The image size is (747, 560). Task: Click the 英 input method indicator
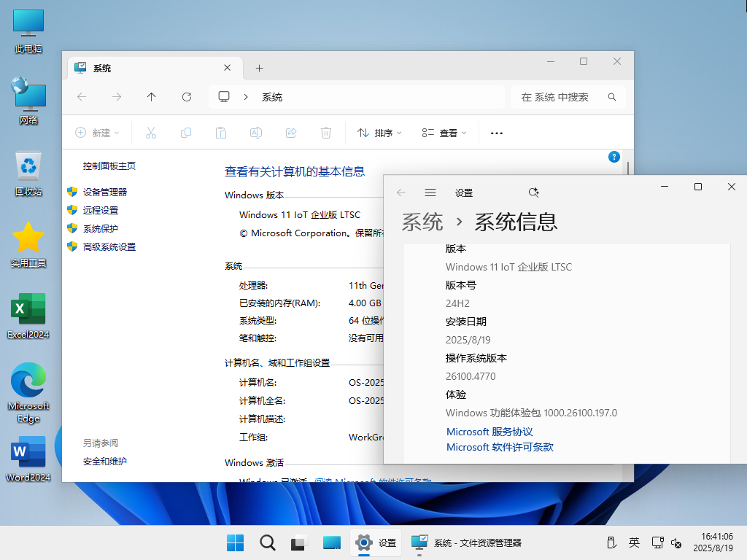click(x=634, y=542)
